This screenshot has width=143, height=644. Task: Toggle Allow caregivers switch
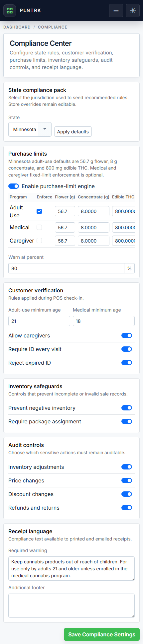[127, 335]
